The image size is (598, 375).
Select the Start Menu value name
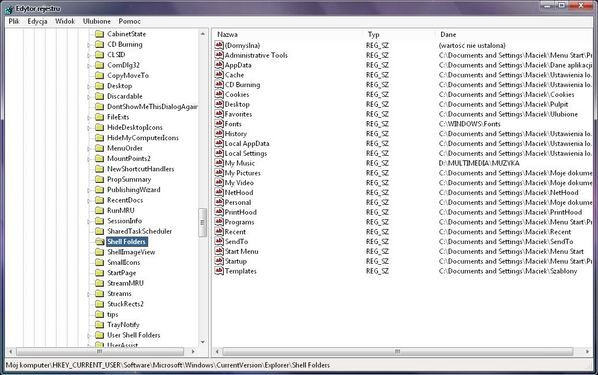pyautogui.click(x=241, y=251)
